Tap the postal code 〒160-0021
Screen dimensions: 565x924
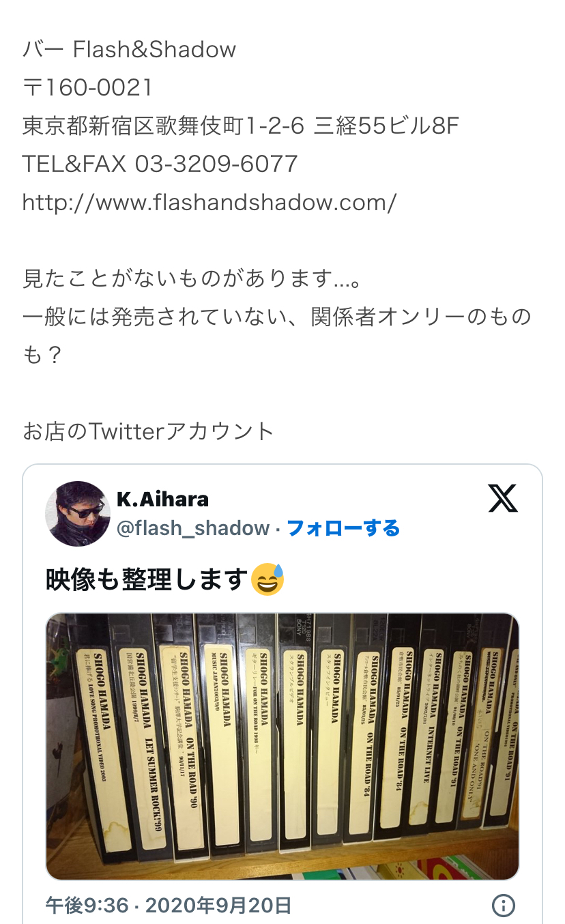[88, 87]
